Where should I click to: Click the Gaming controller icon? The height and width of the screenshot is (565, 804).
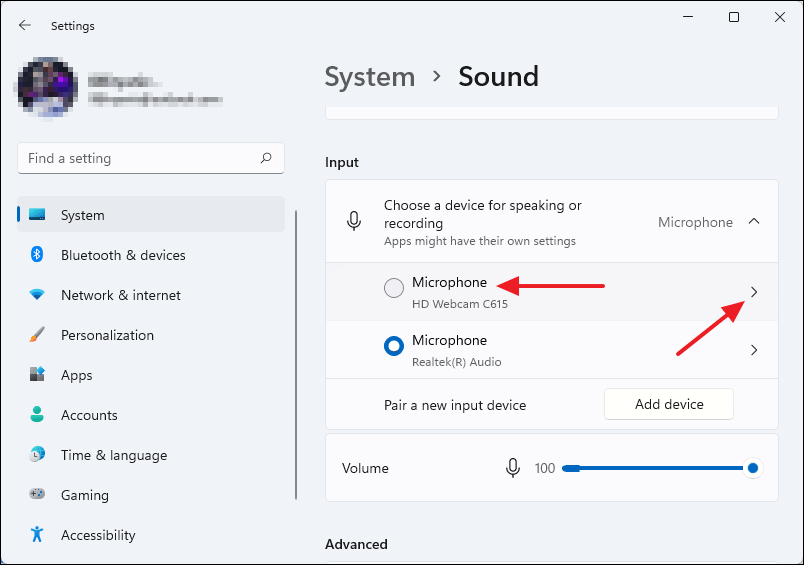click(x=37, y=495)
